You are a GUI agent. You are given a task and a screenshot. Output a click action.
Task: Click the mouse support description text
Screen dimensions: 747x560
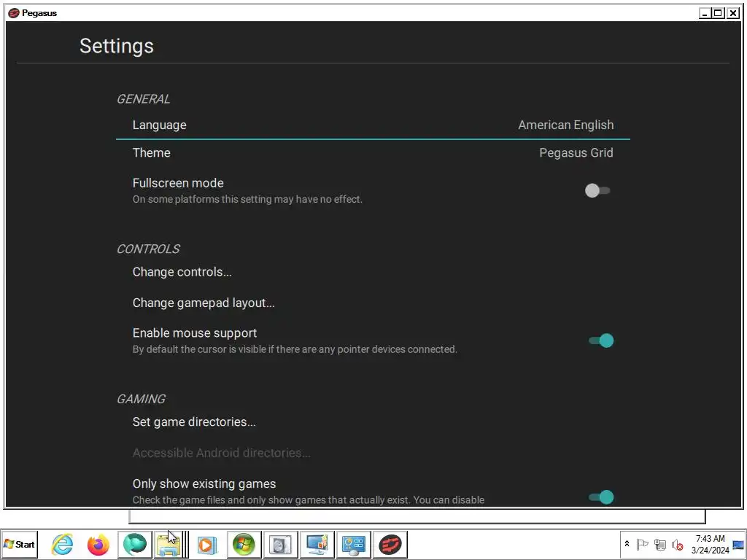pos(295,349)
